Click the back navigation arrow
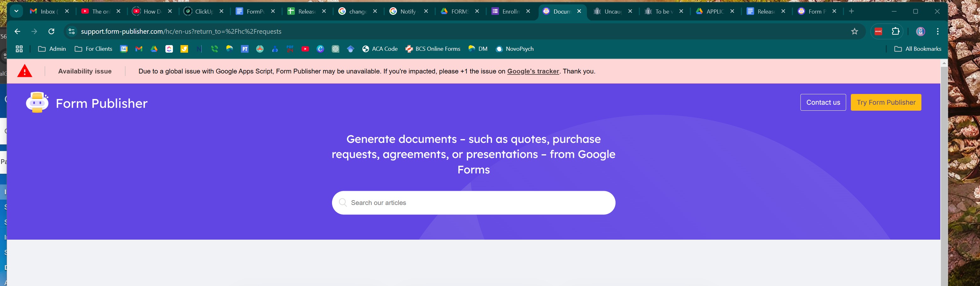This screenshot has height=286, width=980. 18,32
